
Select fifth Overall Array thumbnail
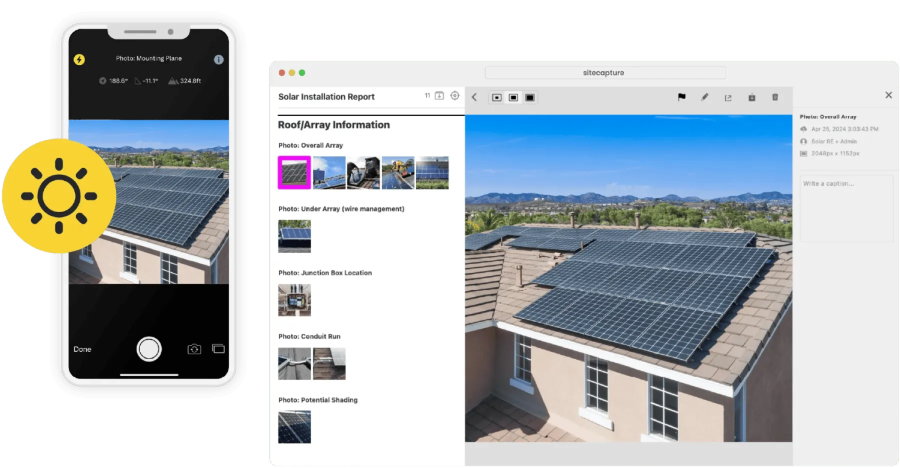432,172
